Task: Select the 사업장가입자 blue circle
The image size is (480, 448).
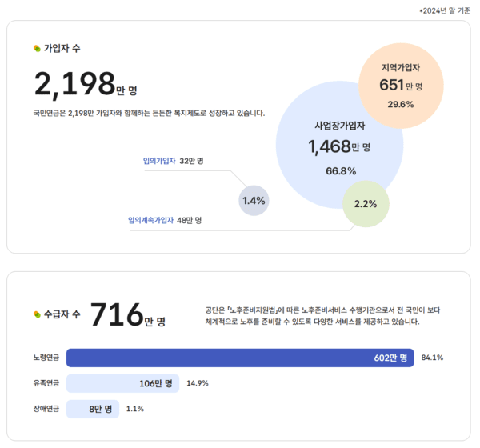Action: tap(340, 145)
